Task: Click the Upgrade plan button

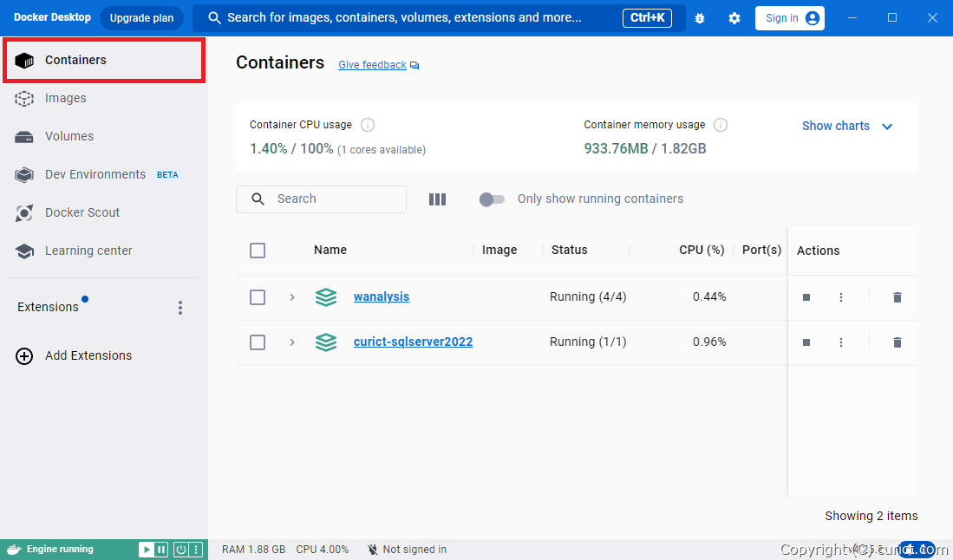Action: tap(141, 18)
